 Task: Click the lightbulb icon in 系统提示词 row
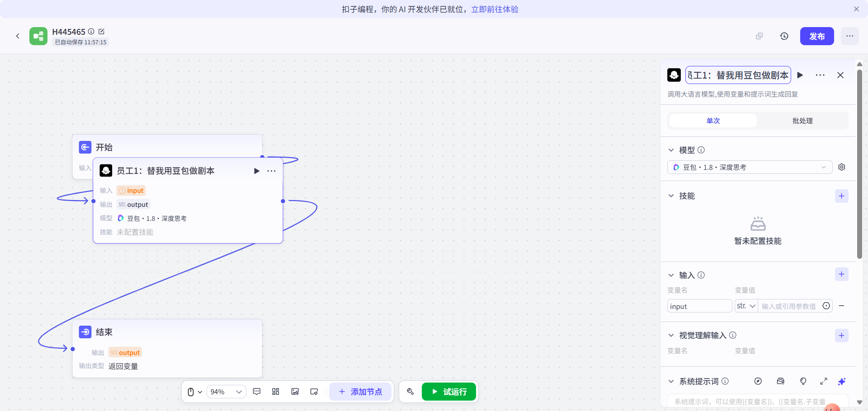point(803,381)
